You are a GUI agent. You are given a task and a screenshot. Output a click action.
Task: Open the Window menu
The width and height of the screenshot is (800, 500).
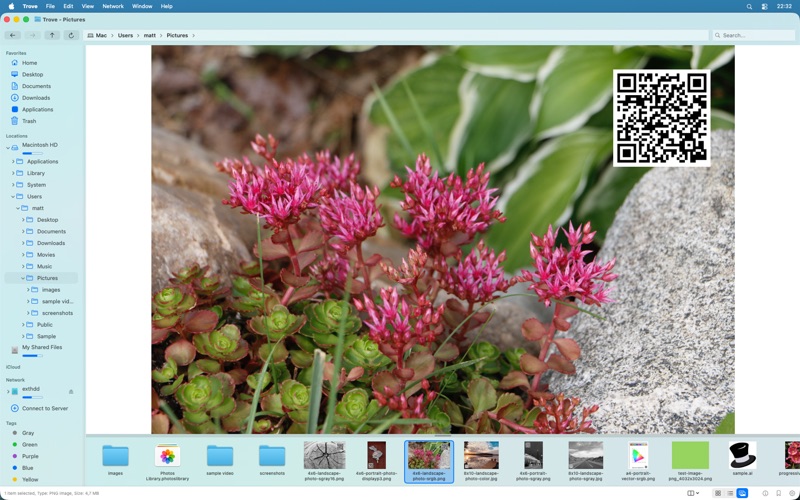(142, 7)
